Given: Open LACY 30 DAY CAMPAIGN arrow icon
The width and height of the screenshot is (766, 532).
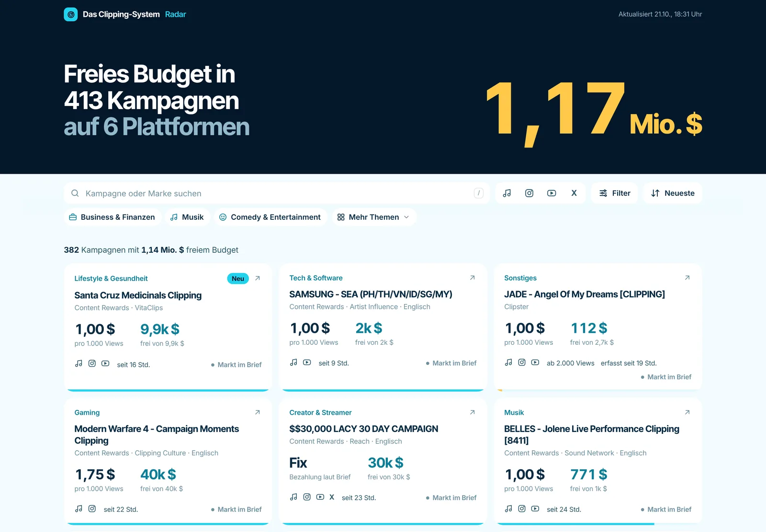Looking at the screenshot, I should (473, 412).
